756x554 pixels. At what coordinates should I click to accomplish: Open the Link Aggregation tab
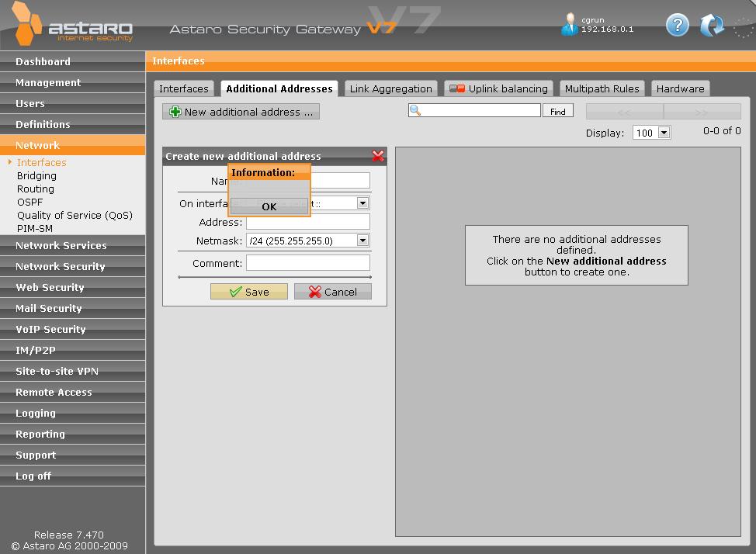pos(391,88)
